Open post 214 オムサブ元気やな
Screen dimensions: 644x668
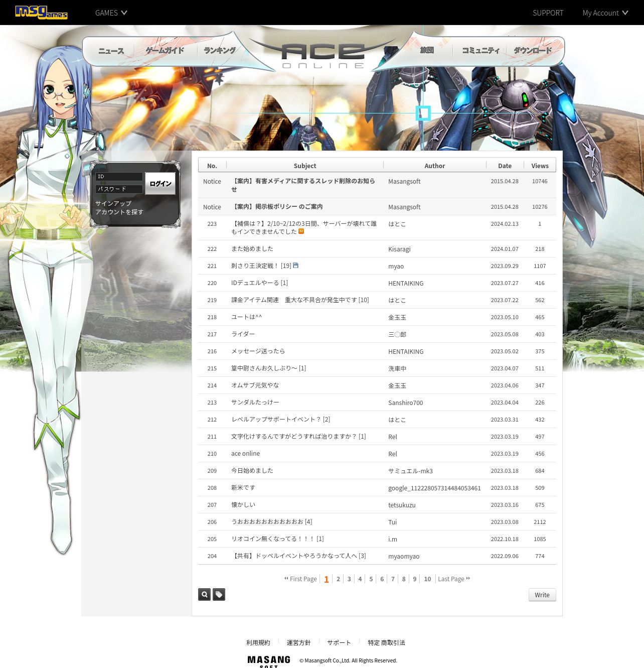coord(255,385)
